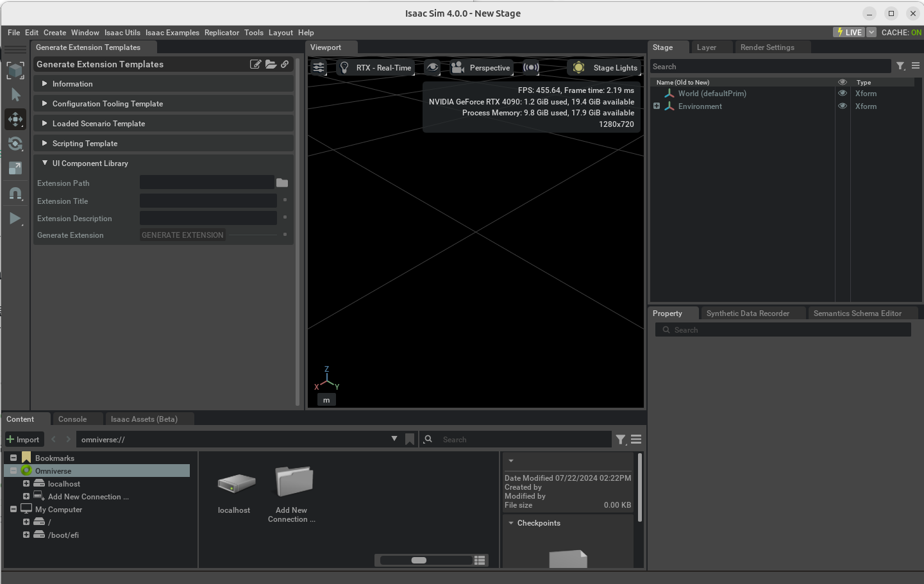Click the Extension Description input field

point(208,218)
